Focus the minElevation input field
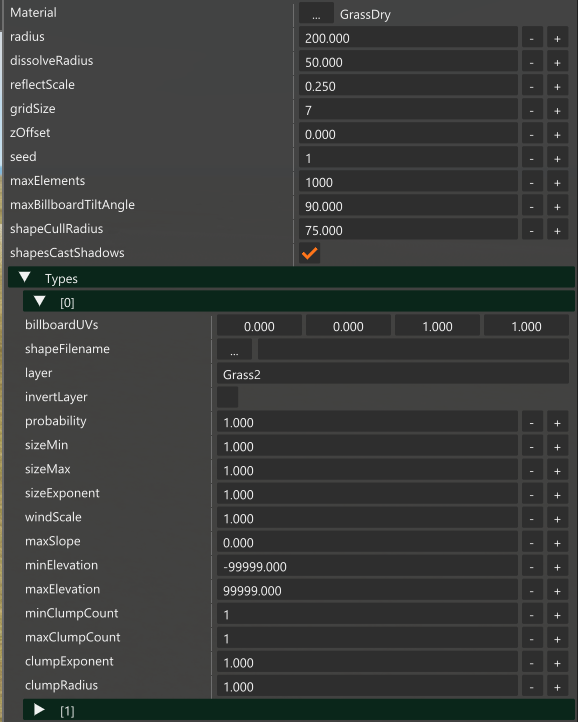578x722 pixels. pos(367,567)
